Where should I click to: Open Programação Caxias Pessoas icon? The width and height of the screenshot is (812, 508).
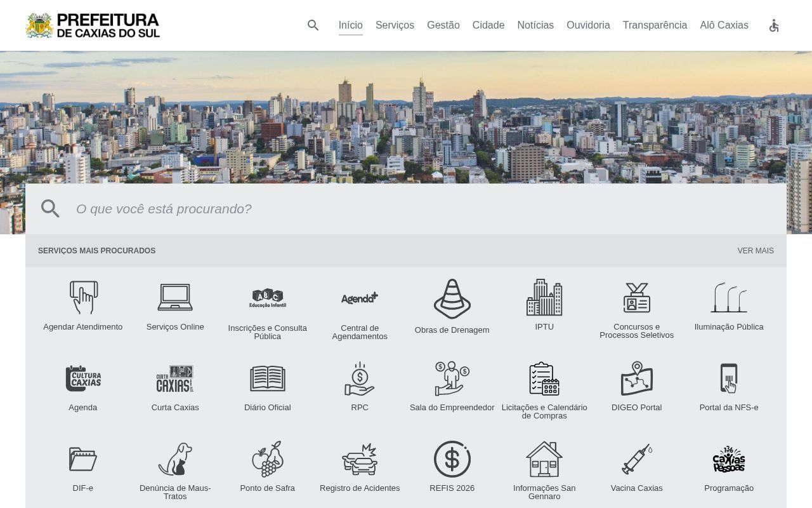729,459
